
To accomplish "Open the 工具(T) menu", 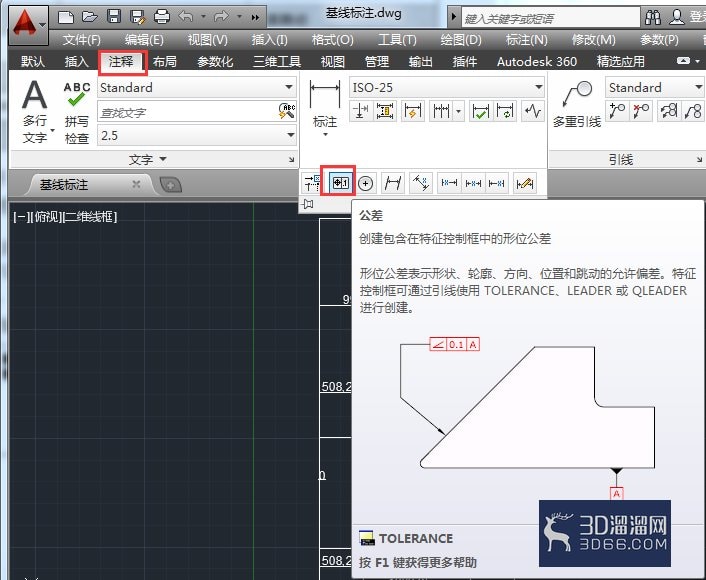I will pos(397,40).
